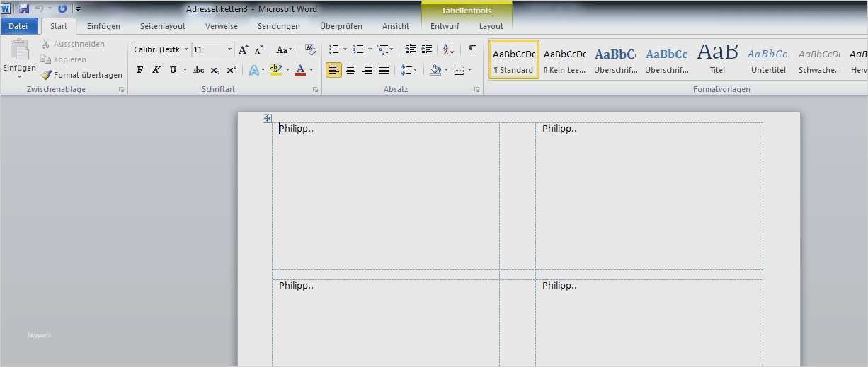
Task: Click the Word application icon in title bar
Action: (x=6, y=8)
